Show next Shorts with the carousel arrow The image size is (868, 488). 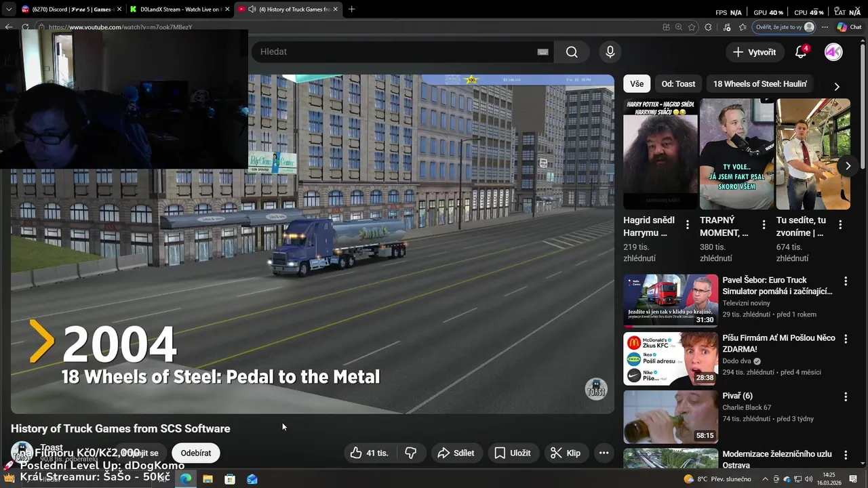click(848, 165)
